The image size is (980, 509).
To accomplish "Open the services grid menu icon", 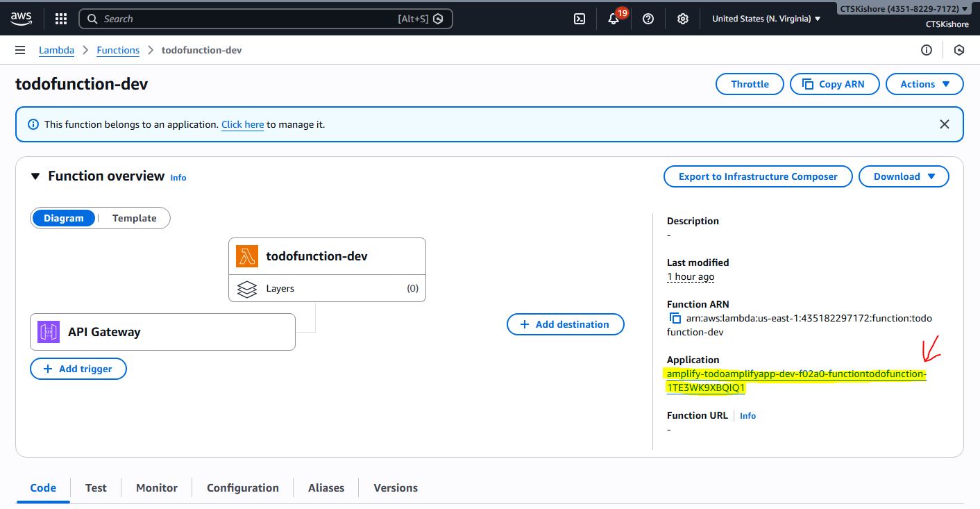I will [x=61, y=19].
